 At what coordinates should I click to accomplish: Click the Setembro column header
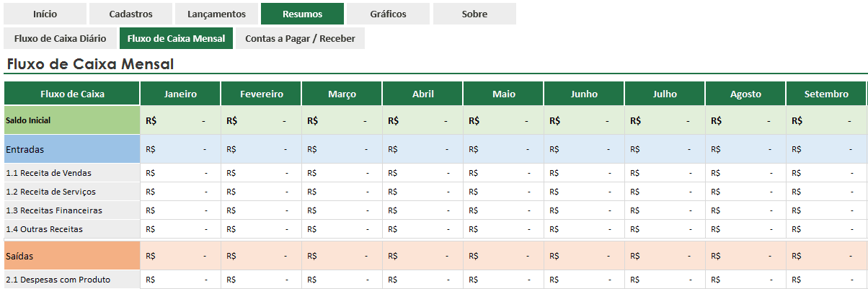click(x=826, y=94)
